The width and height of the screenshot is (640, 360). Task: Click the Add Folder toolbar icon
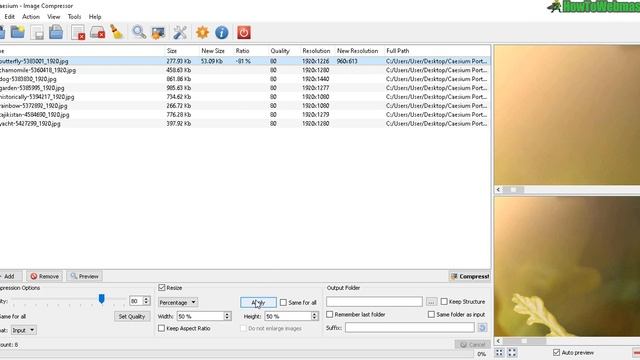tap(18, 32)
